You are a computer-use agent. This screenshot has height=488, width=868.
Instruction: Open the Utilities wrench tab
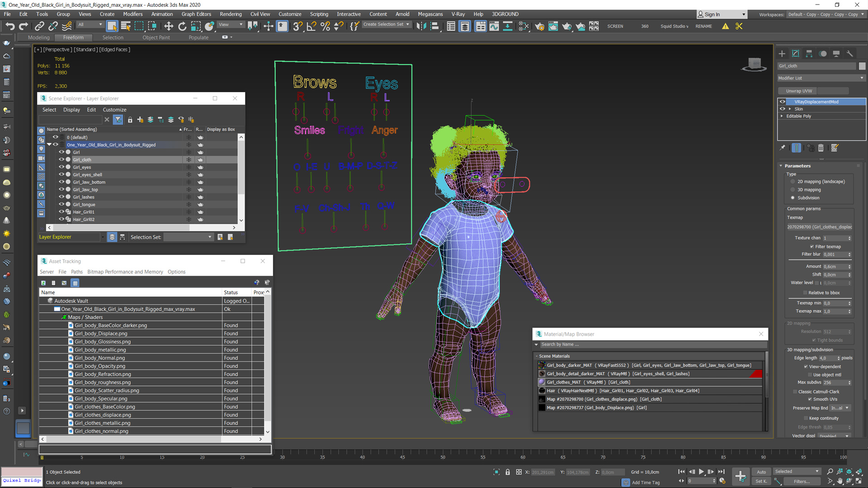tap(850, 53)
